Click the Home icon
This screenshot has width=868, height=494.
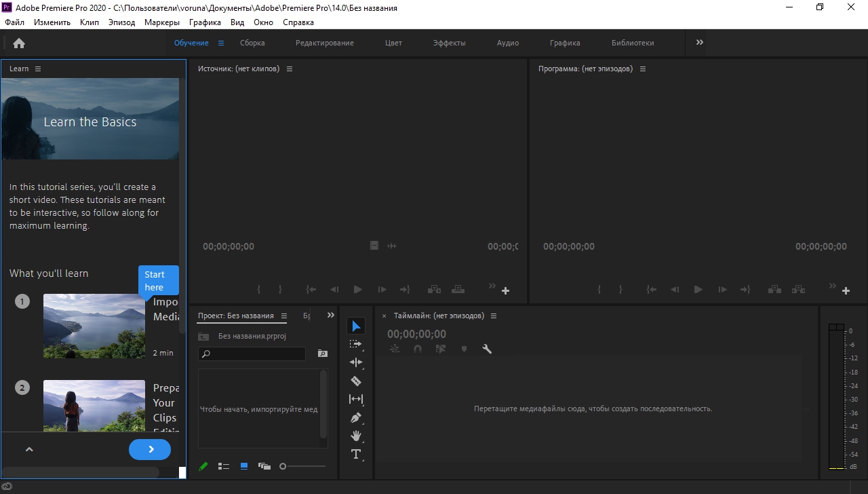pos(19,43)
